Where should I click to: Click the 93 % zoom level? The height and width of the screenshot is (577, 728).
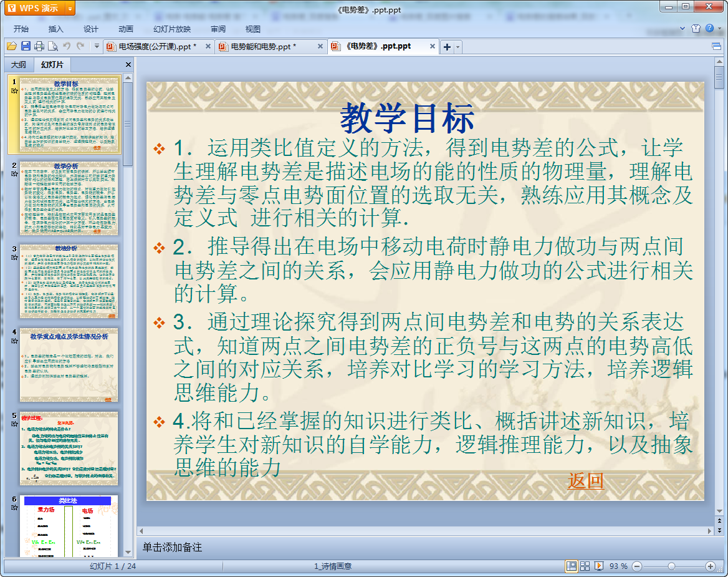click(618, 566)
